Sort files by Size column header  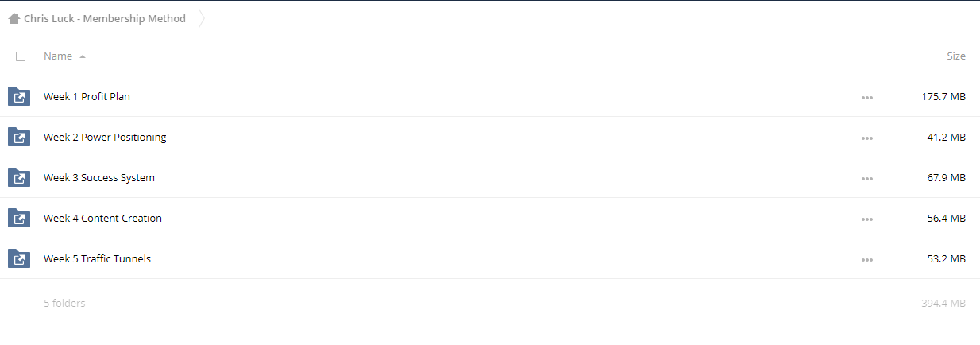pyautogui.click(x=956, y=56)
